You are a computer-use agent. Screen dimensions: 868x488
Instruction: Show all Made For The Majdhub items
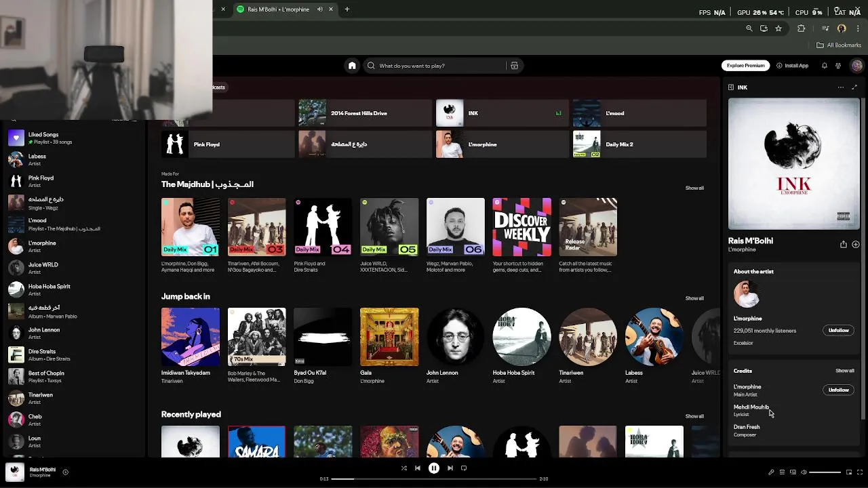pos(694,188)
